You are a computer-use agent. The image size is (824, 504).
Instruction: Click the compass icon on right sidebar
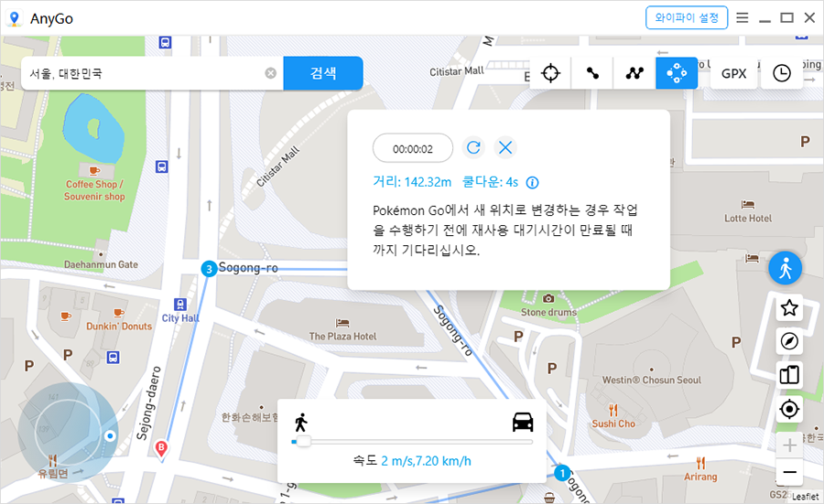(x=788, y=341)
